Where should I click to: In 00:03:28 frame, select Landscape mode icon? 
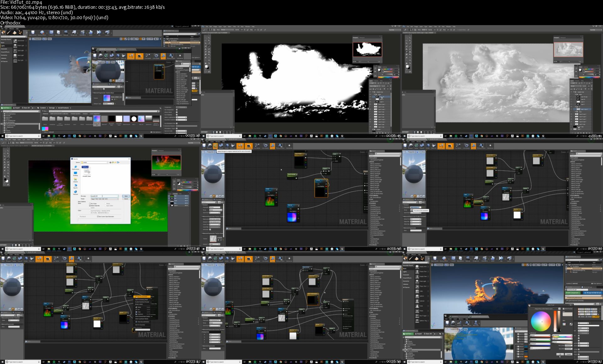tap(15, 32)
